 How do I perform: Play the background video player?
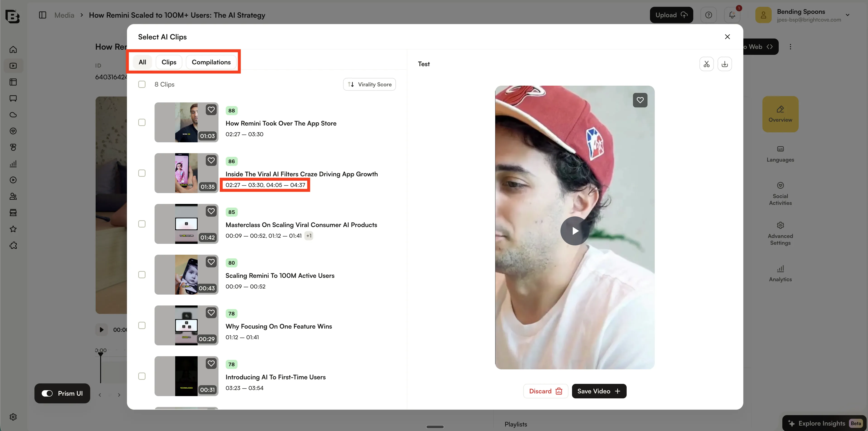point(101,329)
